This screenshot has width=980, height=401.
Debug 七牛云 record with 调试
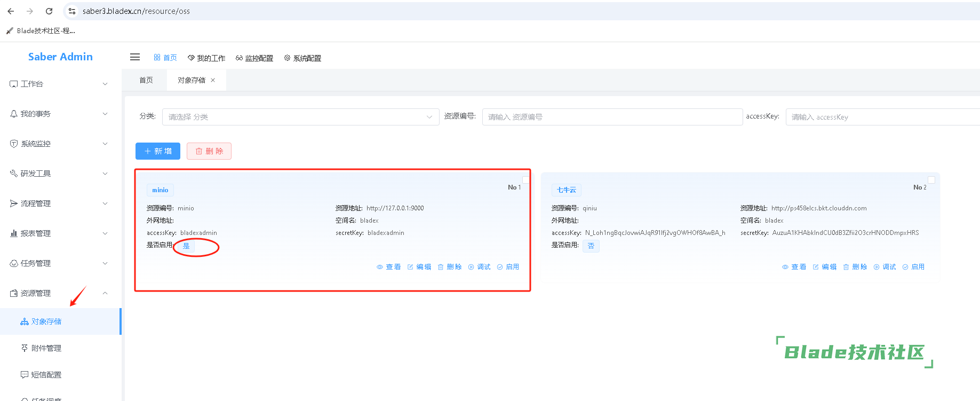point(885,267)
